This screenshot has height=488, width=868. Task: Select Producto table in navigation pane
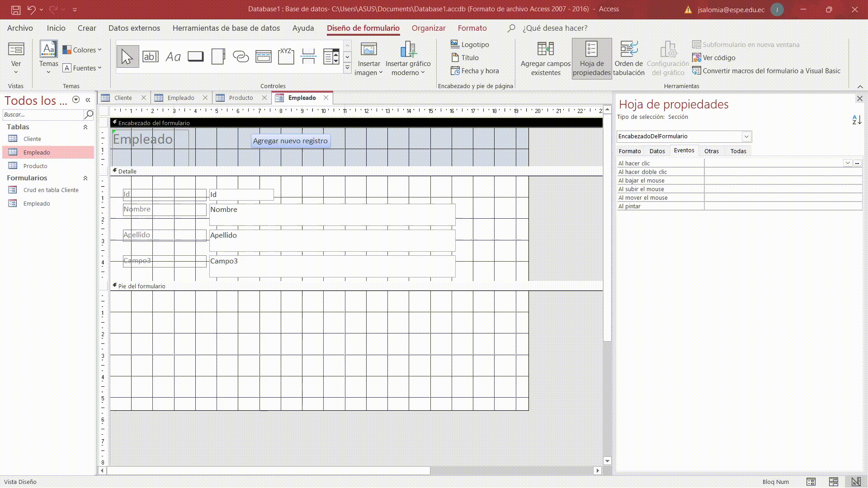[x=35, y=166]
